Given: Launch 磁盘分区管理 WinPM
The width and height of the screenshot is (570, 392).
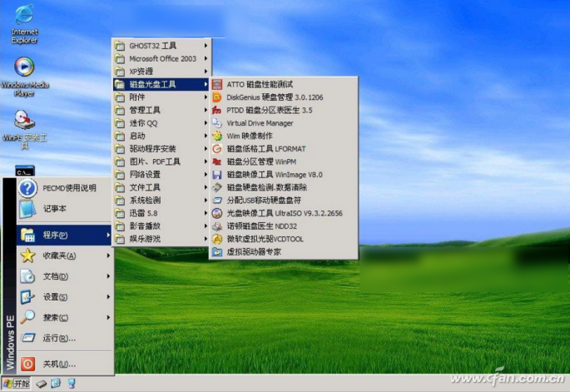Looking at the screenshot, I should (x=284, y=161).
